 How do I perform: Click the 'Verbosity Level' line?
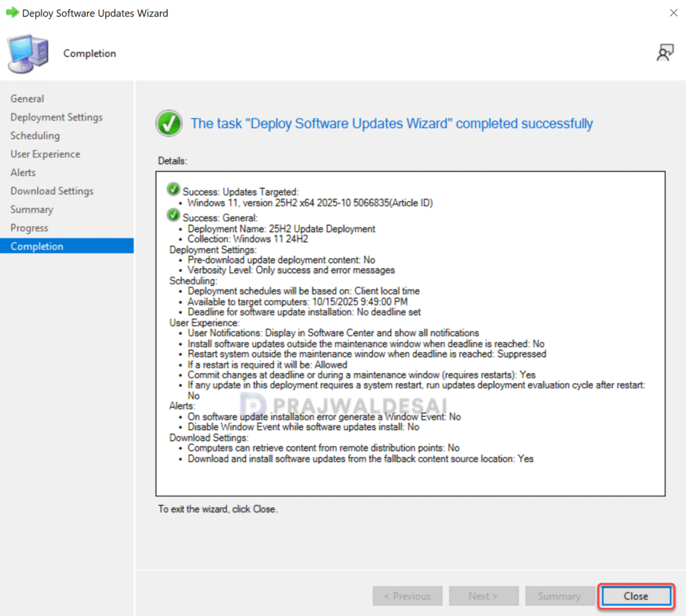(291, 271)
